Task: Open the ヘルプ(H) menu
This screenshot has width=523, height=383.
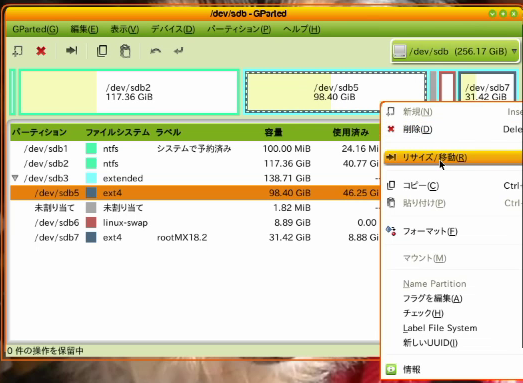Action: tap(302, 29)
